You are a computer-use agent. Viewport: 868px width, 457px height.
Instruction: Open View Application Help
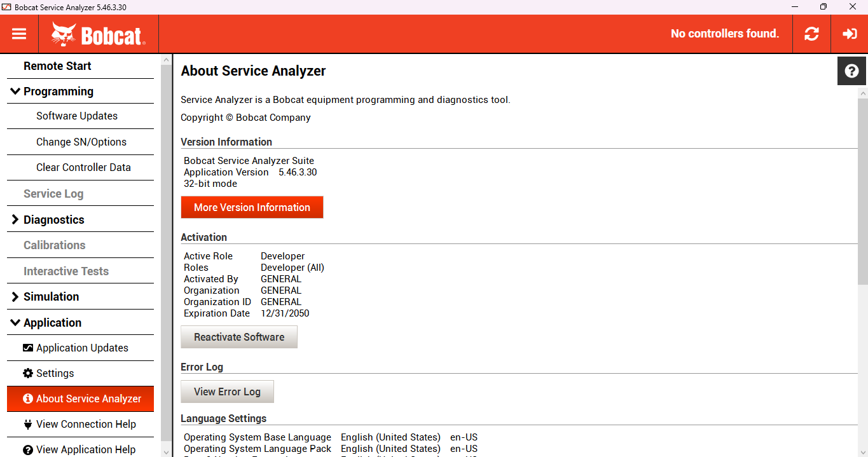pos(80,449)
